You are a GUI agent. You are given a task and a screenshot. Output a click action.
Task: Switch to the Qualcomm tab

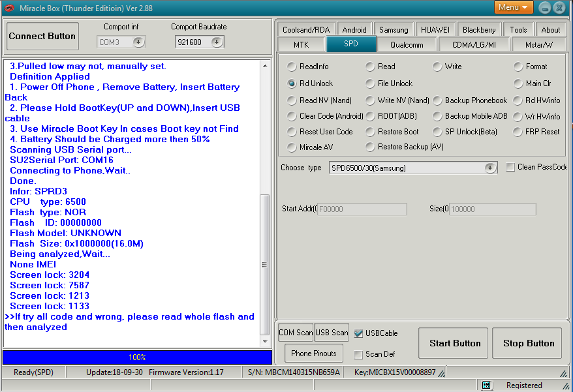[407, 44]
